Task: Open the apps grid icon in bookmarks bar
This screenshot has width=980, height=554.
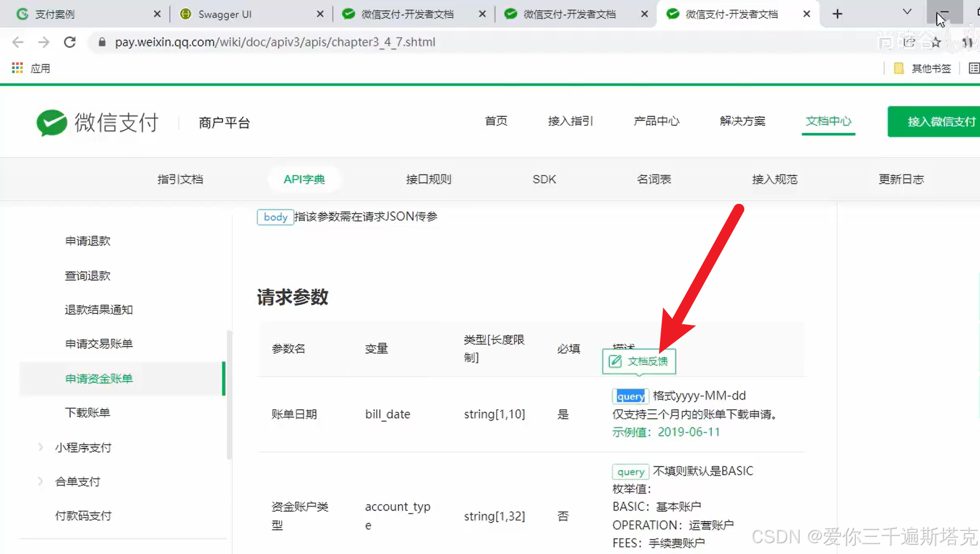Action: point(17,68)
